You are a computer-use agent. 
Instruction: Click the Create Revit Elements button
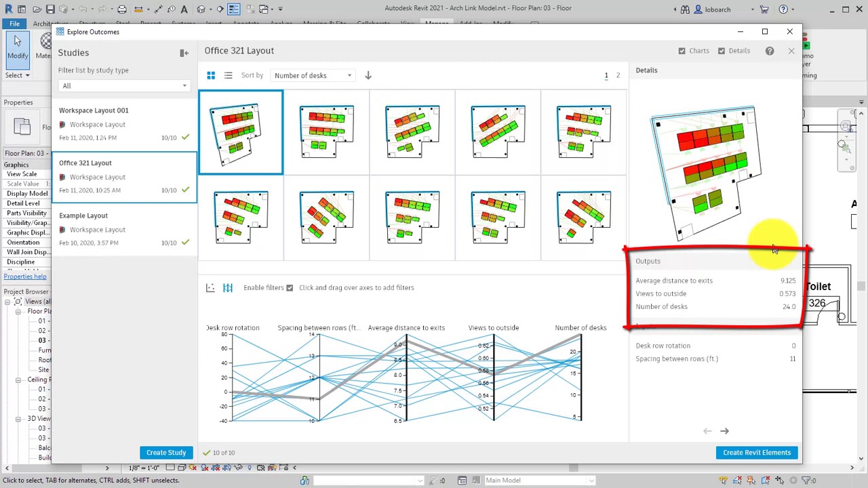click(757, 453)
